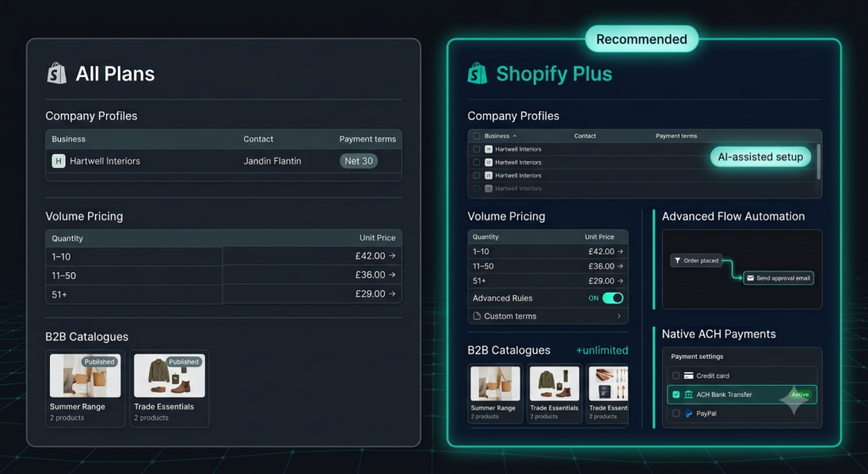Click the arrow next to £42.00 in Shopify Plus
Viewport: 868px width, 474px height.
620,251
